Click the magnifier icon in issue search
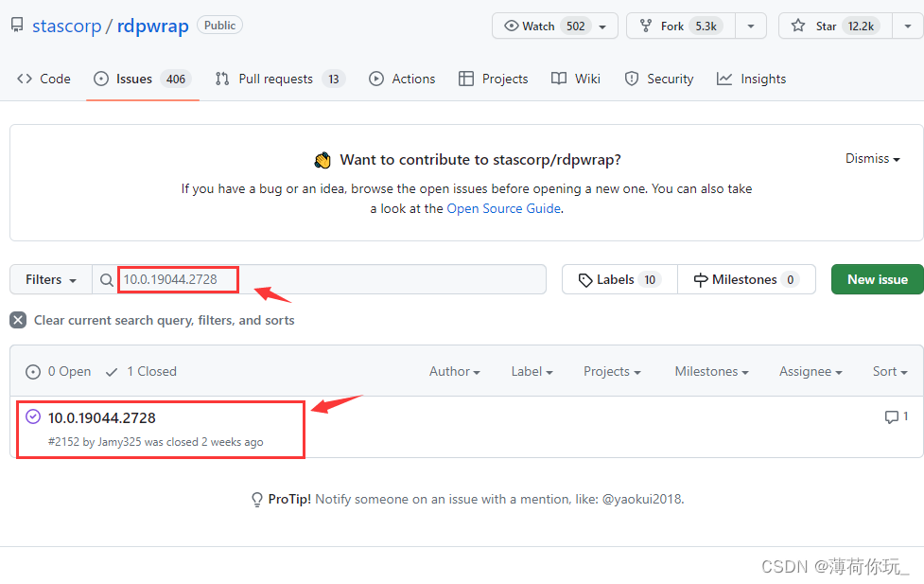 [x=107, y=280]
